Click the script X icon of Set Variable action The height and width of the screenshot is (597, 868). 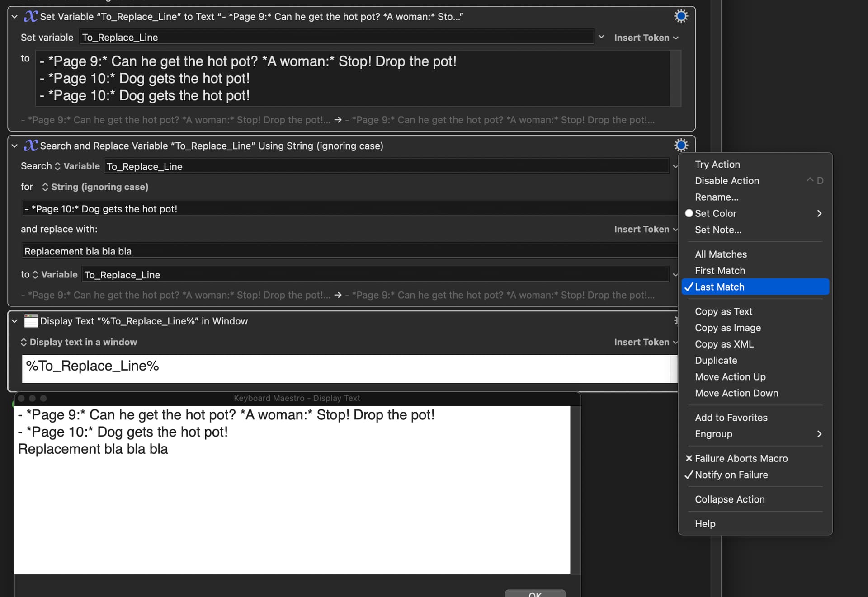pos(31,16)
